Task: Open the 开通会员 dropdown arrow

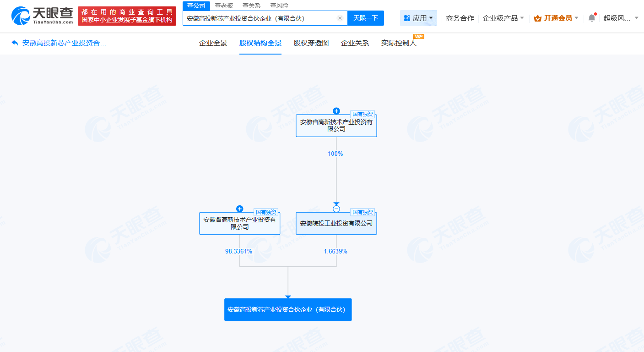Action: (x=577, y=17)
